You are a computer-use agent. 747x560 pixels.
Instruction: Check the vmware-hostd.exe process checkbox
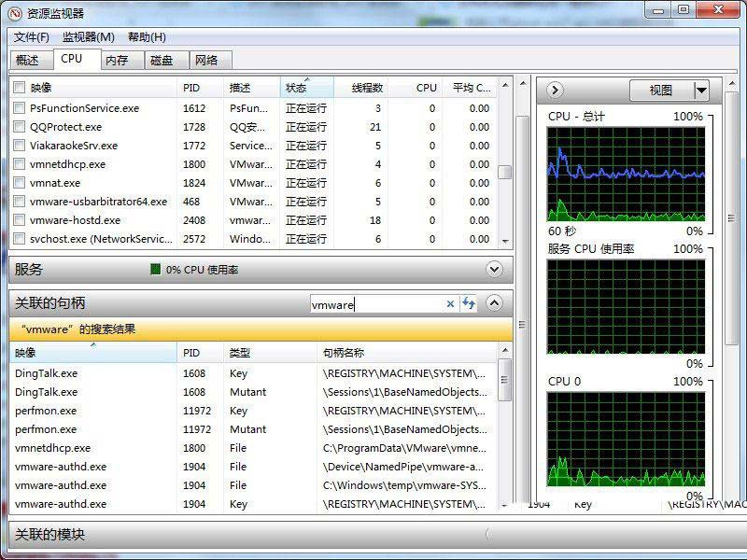click(x=20, y=220)
